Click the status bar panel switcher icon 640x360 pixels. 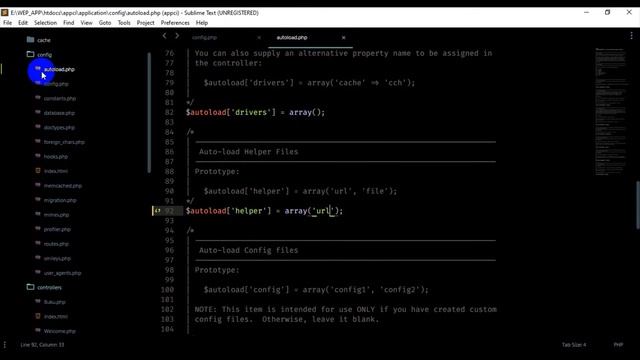point(5,345)
